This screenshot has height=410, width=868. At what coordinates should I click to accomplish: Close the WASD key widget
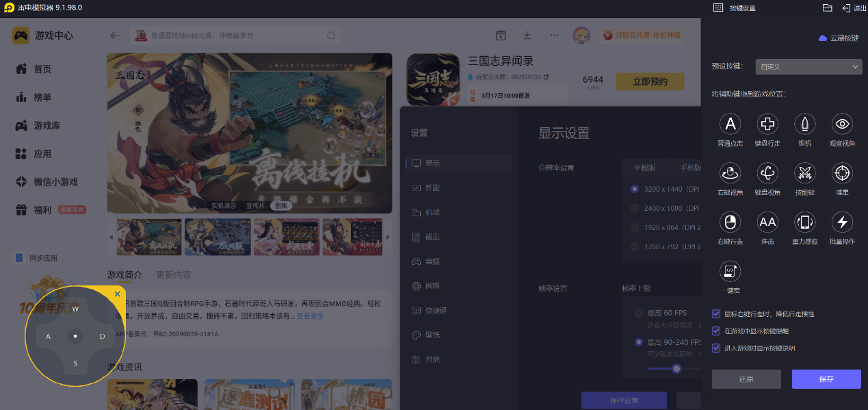[x=117, y=294]
